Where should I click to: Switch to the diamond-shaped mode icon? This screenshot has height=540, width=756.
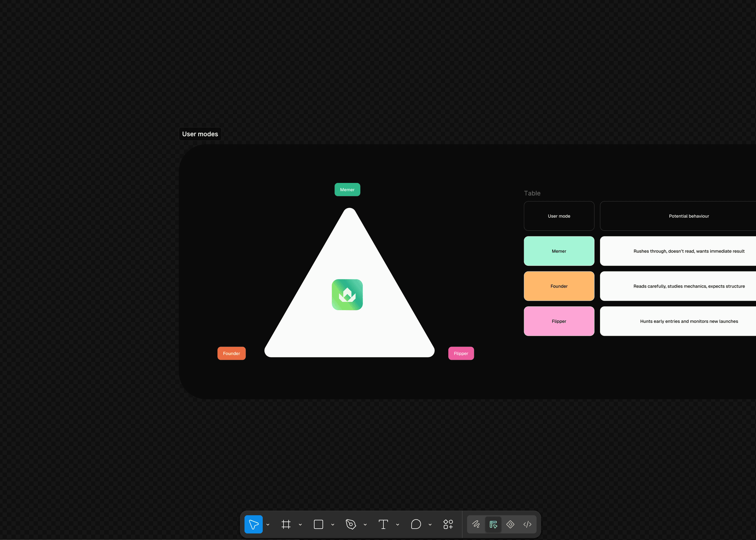tap(510, 524)
